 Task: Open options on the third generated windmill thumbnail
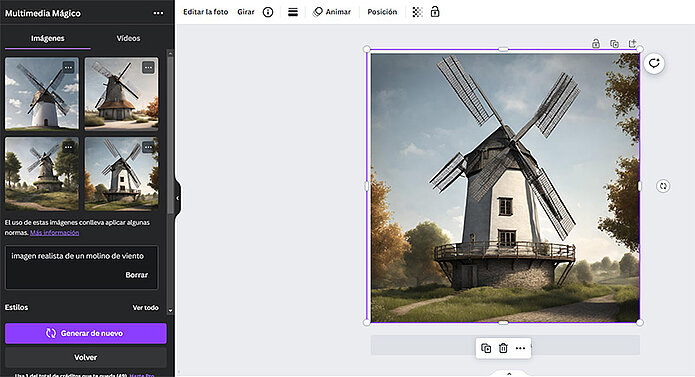(x=68, y=147)
